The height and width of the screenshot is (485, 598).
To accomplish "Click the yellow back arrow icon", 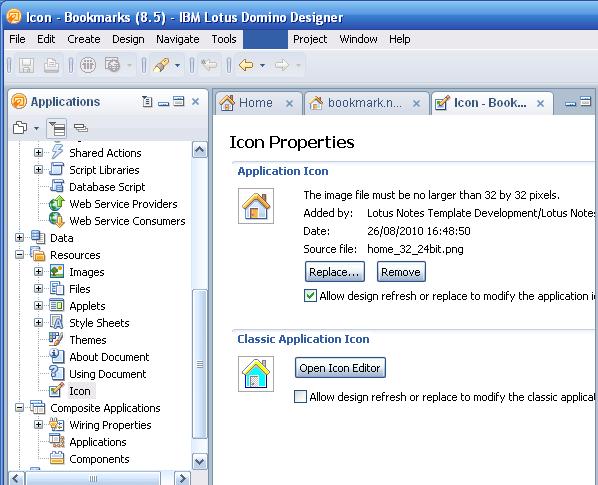I will 246,65.
